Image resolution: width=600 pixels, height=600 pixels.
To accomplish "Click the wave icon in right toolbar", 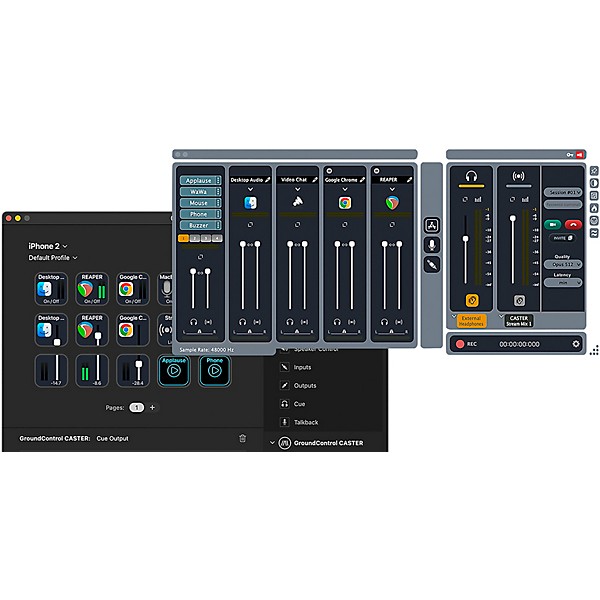I will 594,233.
